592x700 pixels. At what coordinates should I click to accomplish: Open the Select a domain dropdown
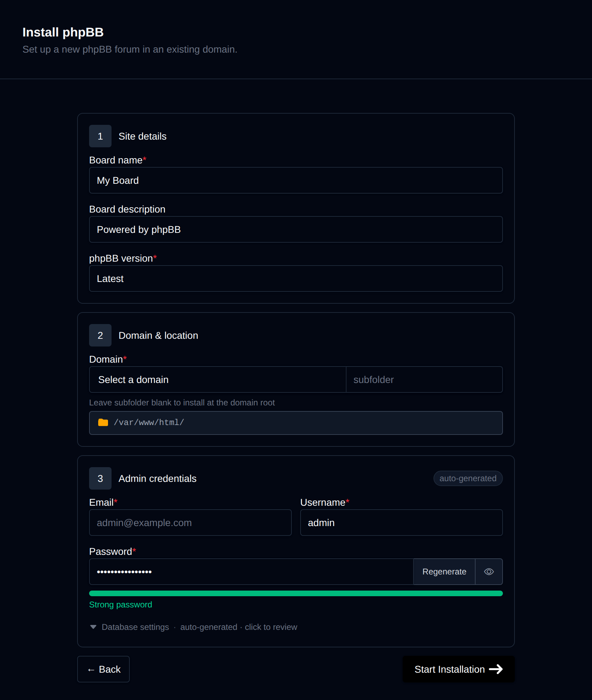pos(217,379)
